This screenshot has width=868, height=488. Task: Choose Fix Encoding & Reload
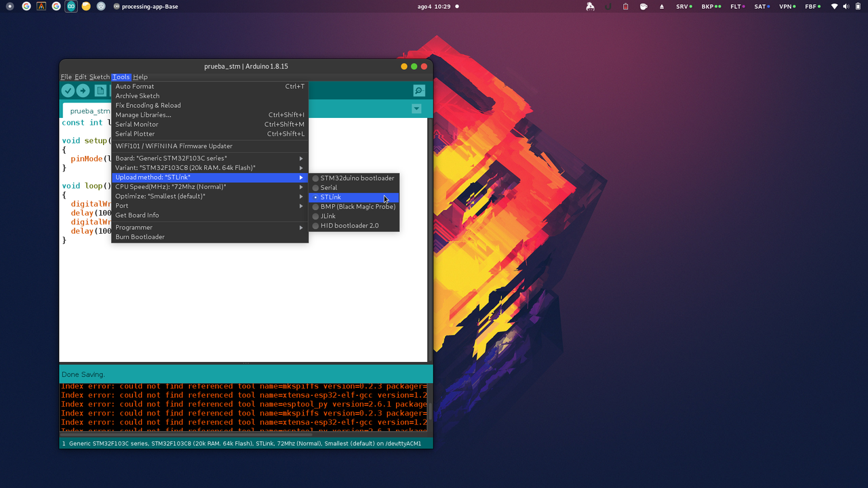click(x=210, y=106)
